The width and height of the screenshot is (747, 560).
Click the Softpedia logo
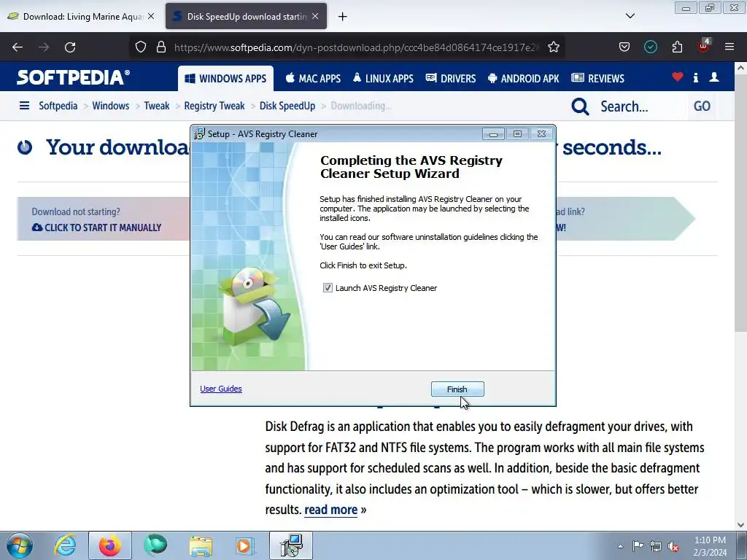point(73,77)
